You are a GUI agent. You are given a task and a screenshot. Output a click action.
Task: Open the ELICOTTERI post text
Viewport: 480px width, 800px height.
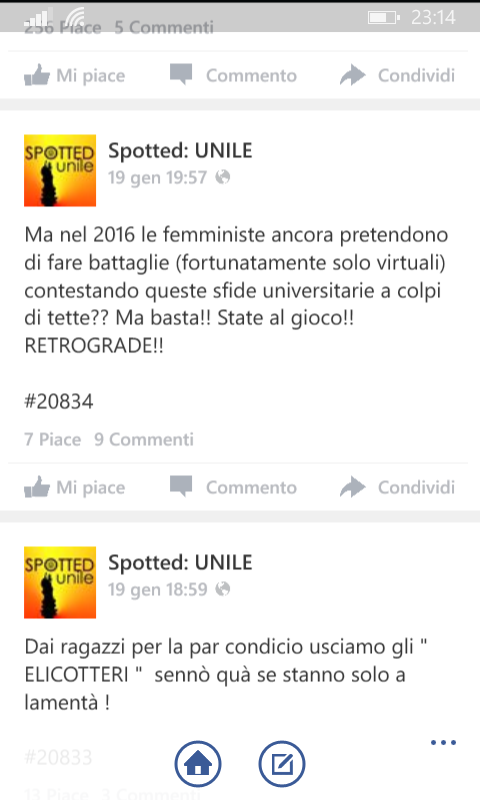pos(225,674)
